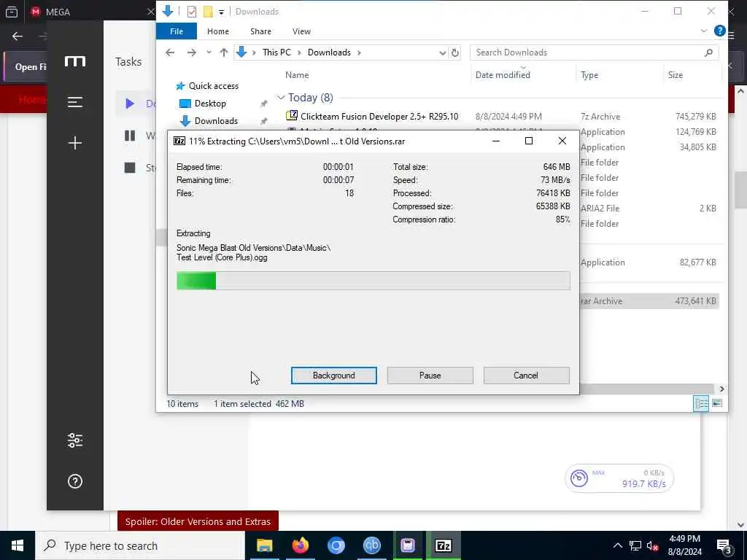Open the notification center
This screenshot has width=747, height=560.
point(724,546)
